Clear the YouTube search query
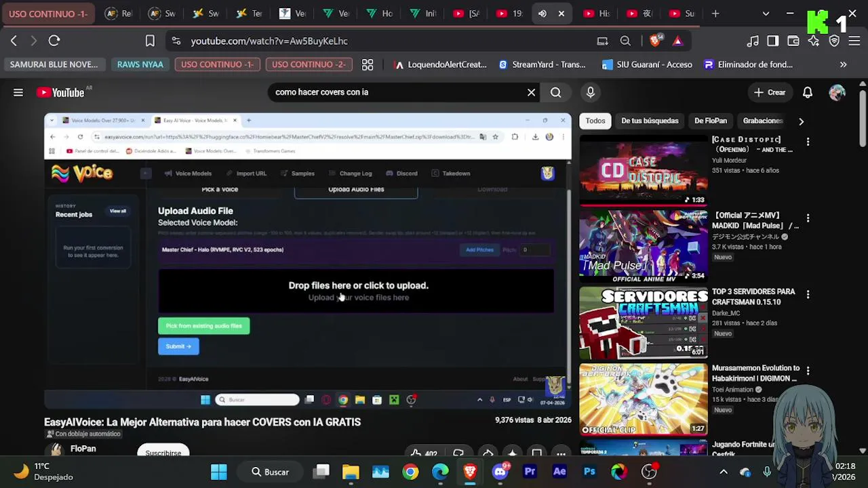 [x=531, y=92]
